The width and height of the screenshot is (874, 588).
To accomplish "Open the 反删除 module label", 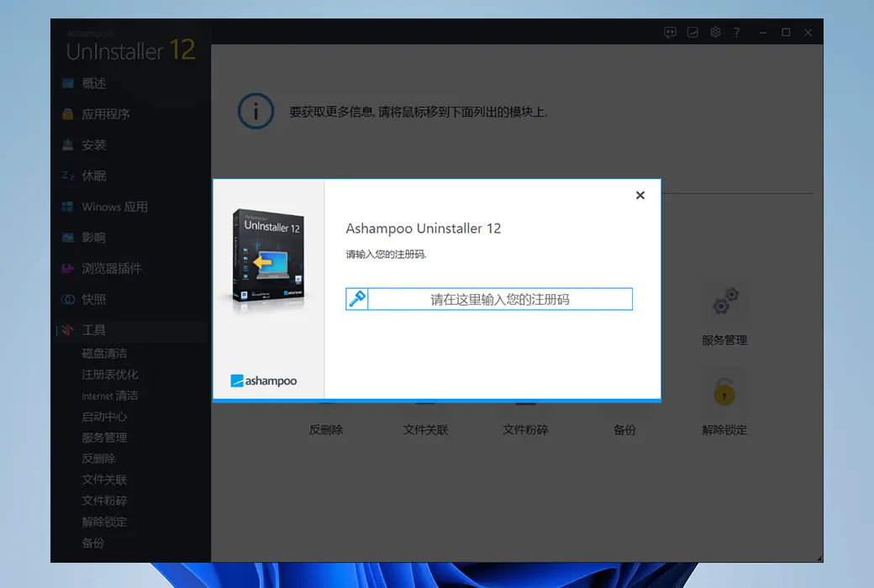I will pyautogui.click(x=326, y=430).
